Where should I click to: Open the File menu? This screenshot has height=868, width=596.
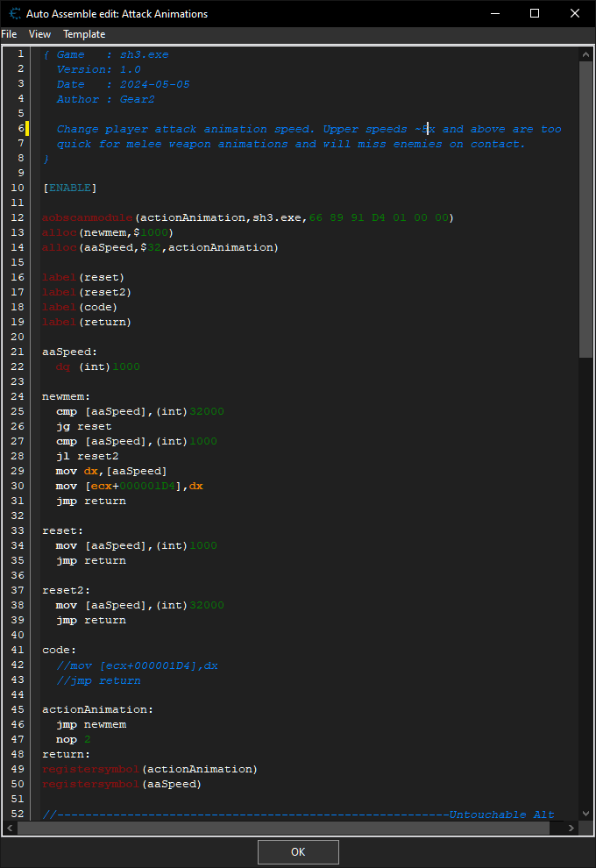coord(9,34)
